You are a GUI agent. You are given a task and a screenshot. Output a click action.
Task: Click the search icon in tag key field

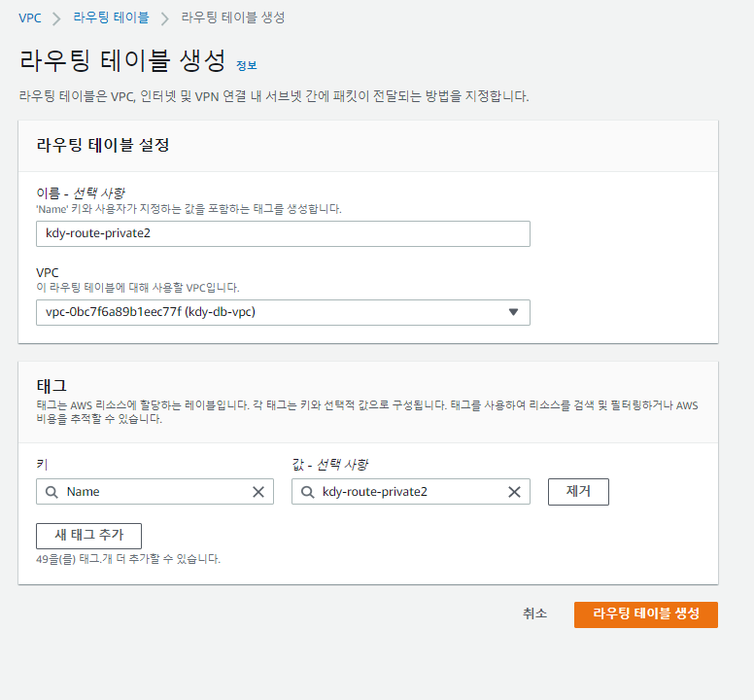point(51,492)
